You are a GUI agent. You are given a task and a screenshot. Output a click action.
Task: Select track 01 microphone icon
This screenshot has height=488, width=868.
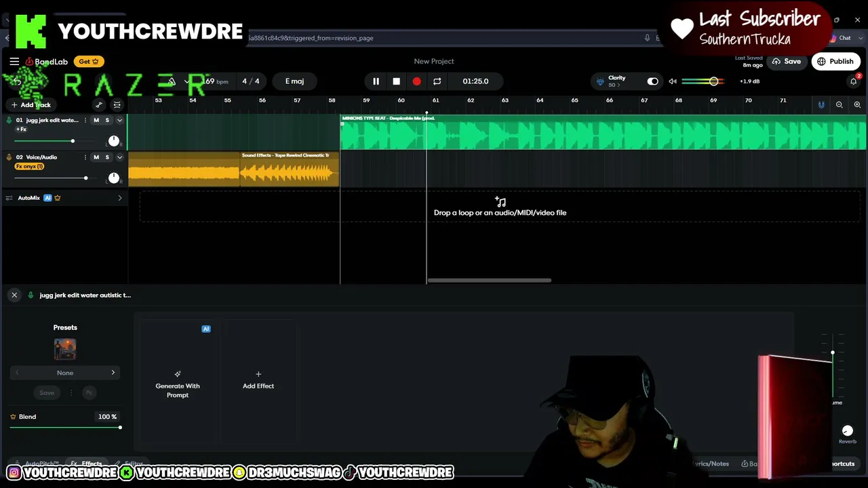(9, 121)
